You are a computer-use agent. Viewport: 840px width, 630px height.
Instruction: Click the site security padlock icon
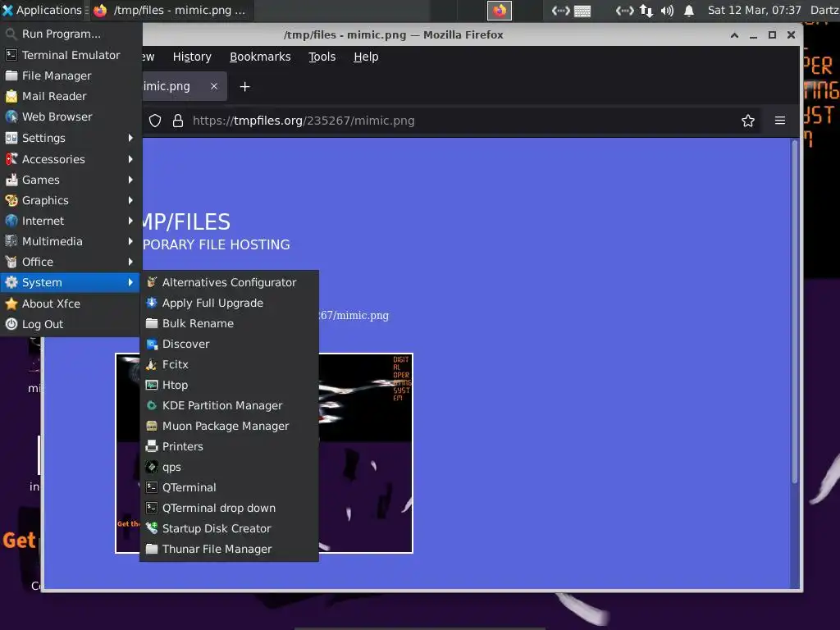(178, 121)
